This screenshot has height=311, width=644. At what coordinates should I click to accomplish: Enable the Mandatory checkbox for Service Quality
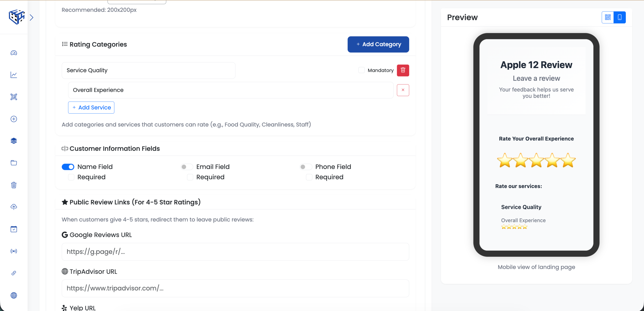pyautogui.click(x=362, y=70)
